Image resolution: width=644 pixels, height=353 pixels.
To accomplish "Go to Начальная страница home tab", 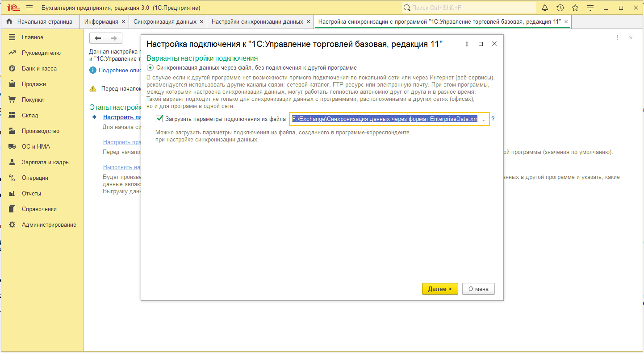I will [x=39, y=21].
